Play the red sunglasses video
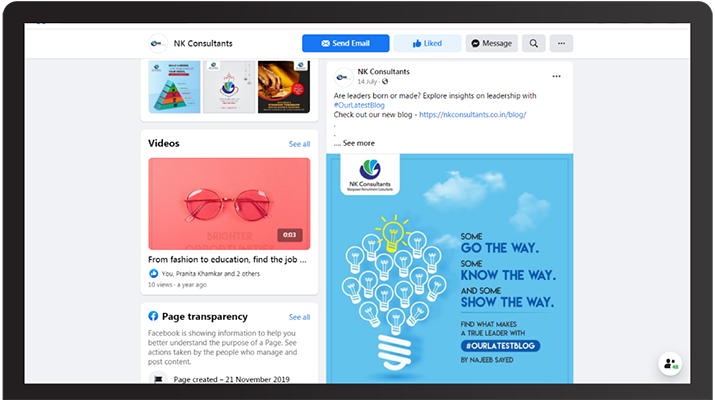715x400 pixels. point(229,203)
